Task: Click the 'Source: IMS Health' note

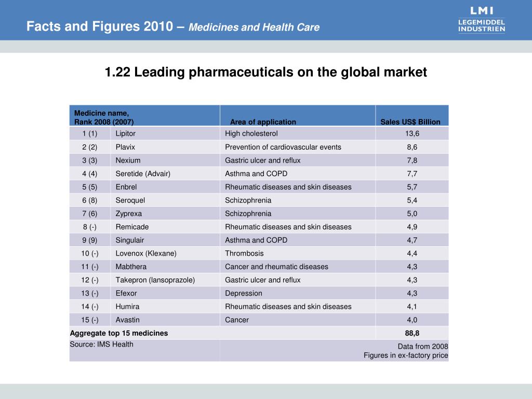Action: 101,344
